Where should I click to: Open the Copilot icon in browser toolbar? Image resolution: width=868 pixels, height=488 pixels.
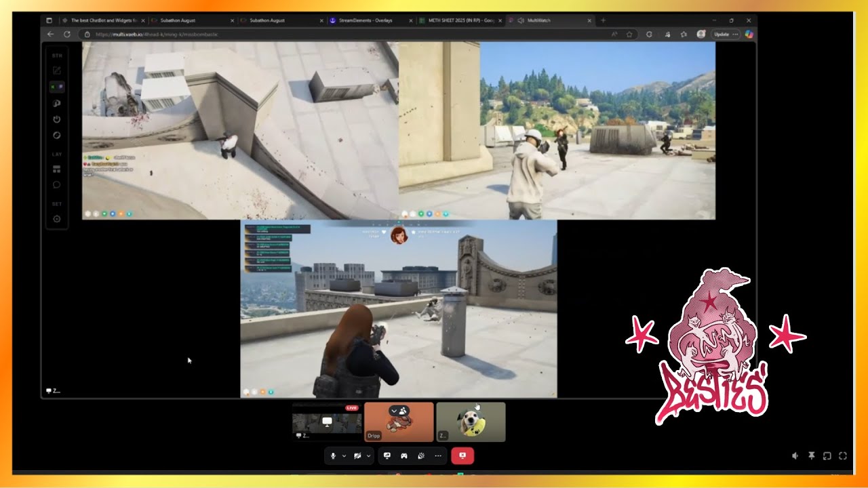tap(749, 34)
